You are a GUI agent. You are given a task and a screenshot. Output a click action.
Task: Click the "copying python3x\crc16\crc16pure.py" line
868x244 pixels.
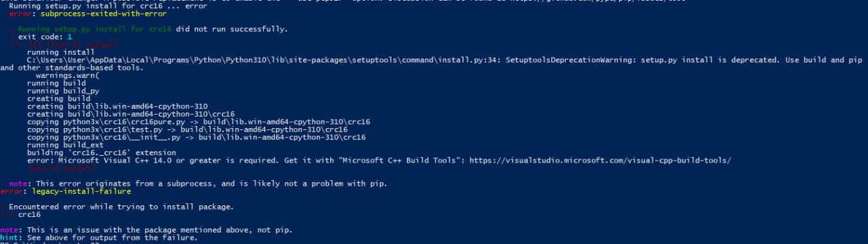[x=199, y=122]
